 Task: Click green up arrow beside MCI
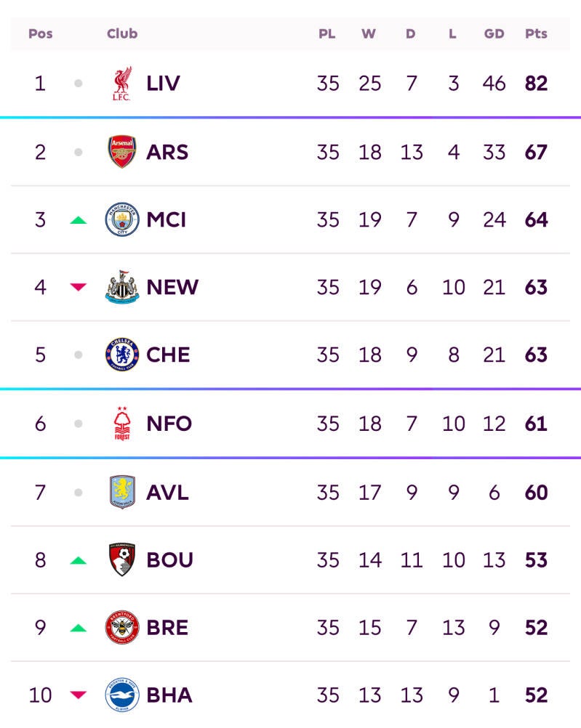(79, 219)
